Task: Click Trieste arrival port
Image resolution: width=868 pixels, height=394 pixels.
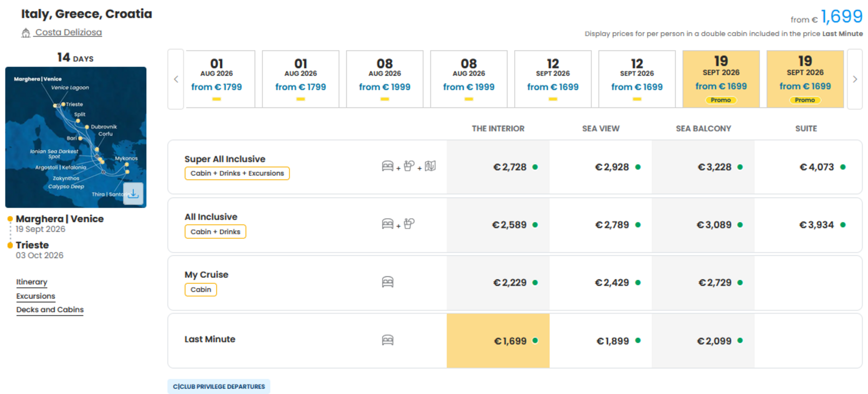Action: coord(32,245)
